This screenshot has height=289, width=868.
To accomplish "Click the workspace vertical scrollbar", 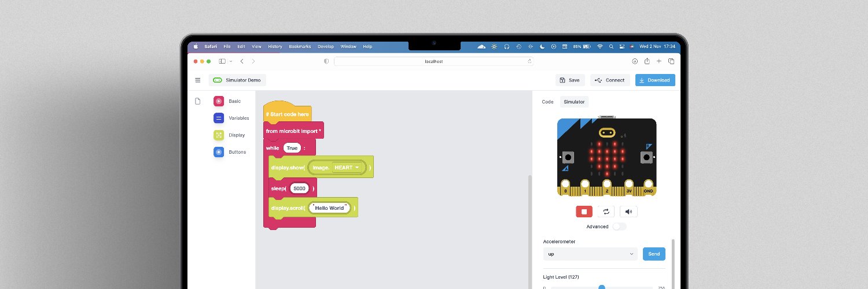I will (529, 231).
